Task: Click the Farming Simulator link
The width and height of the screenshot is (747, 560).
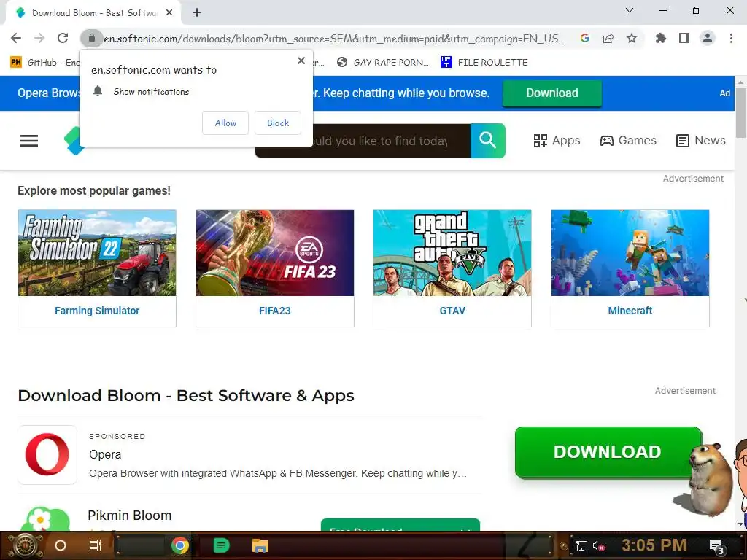Action: click(97, 311)
